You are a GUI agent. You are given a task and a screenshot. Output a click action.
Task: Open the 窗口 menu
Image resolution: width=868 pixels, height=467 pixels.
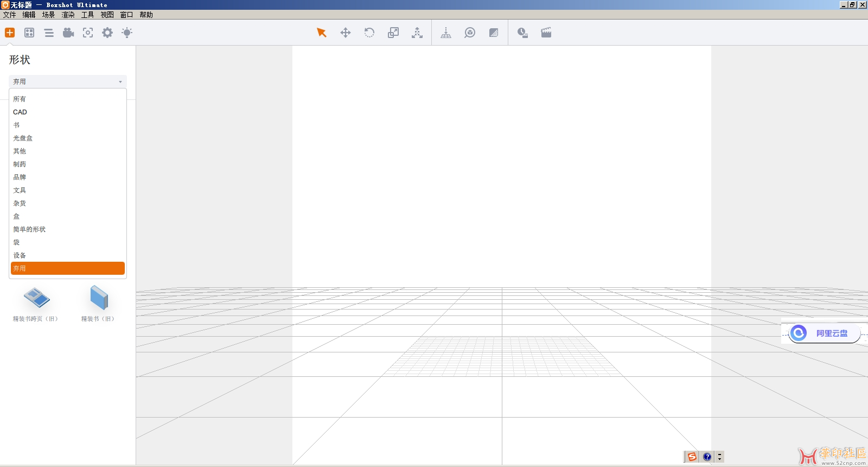[x=127, y=15]
